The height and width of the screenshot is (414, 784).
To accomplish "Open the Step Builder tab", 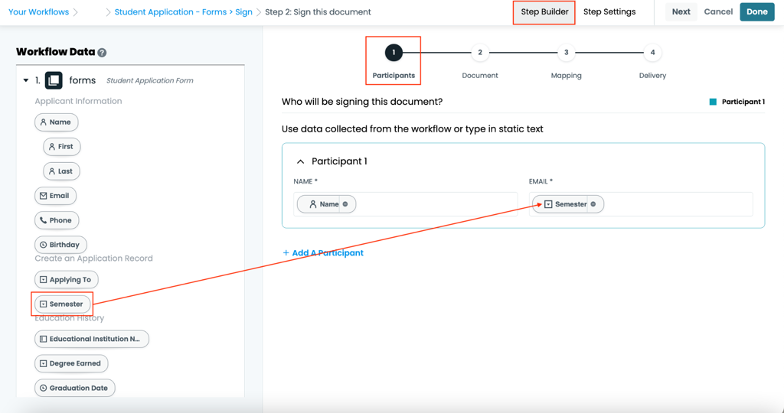I will coord(544,12).
